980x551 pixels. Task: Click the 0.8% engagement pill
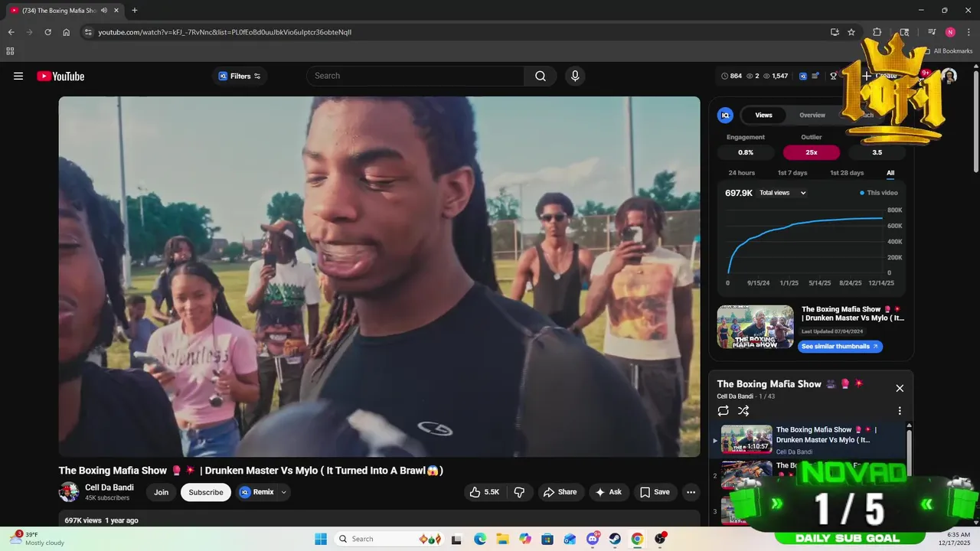coord(746,152)
